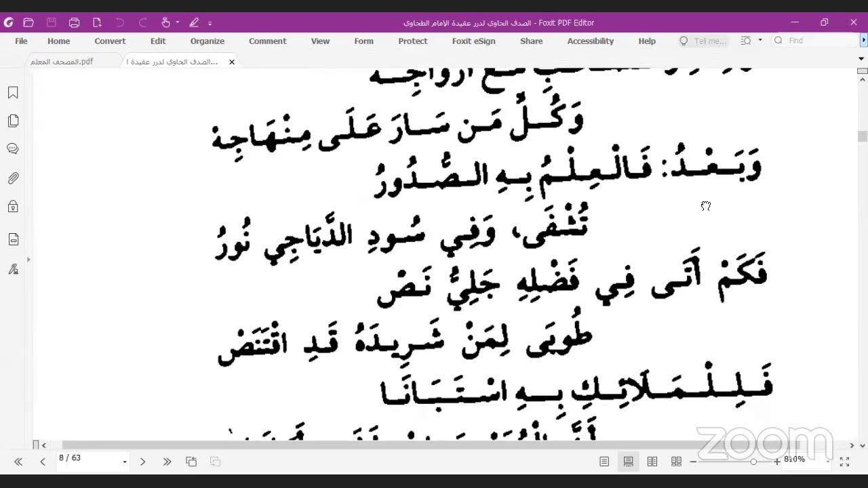Screen dimensions: 868x488
Task: Switch to the View ribbon tab
Action: click(x=320, y=41)
